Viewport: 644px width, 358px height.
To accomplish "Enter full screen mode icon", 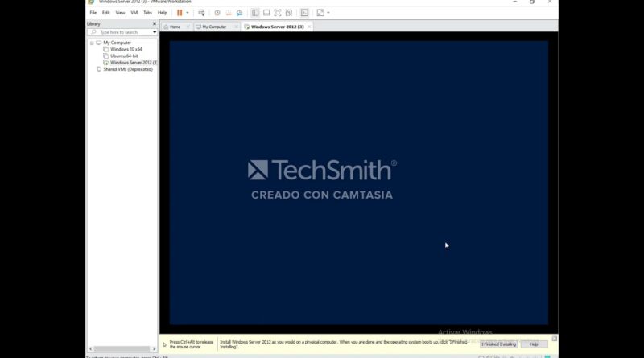I will tap(278, 13).
